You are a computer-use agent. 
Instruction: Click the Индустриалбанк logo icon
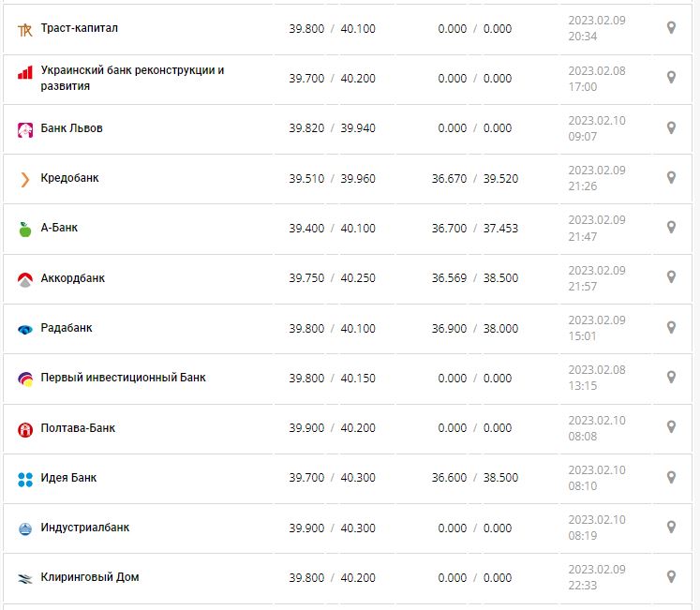[25, 528]
